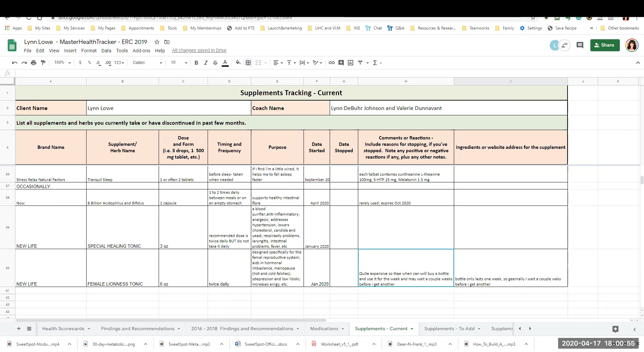Select column H header

click(406, 81)
